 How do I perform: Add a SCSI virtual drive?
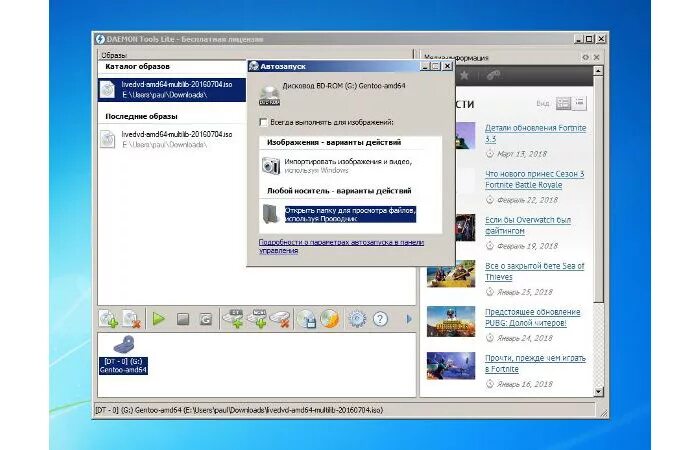coord(257,319)
